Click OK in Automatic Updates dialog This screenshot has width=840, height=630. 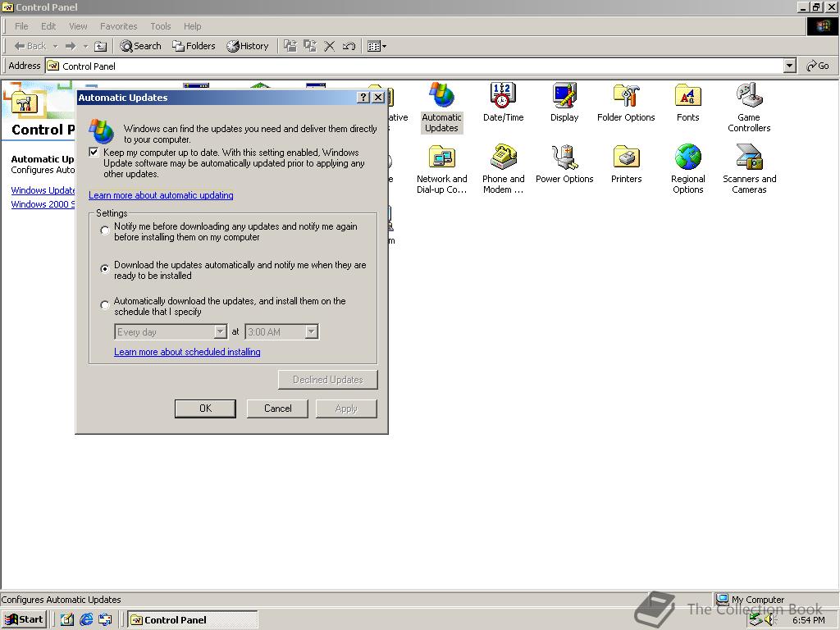coord(205,409)
